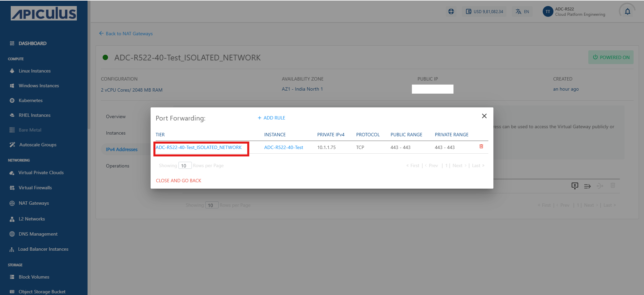Click the TT user avatar

[547, 12]
